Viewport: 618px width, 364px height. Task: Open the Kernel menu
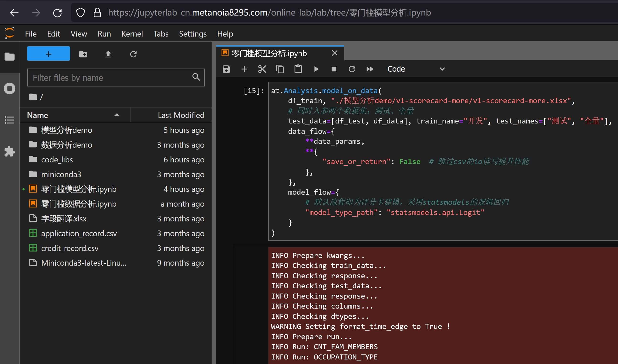point(132,34)
